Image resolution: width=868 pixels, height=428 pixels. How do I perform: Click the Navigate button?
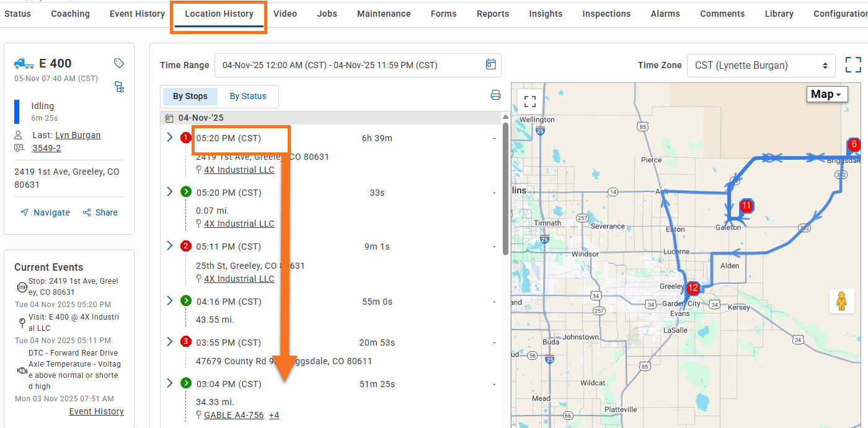[x=45, y=212]
